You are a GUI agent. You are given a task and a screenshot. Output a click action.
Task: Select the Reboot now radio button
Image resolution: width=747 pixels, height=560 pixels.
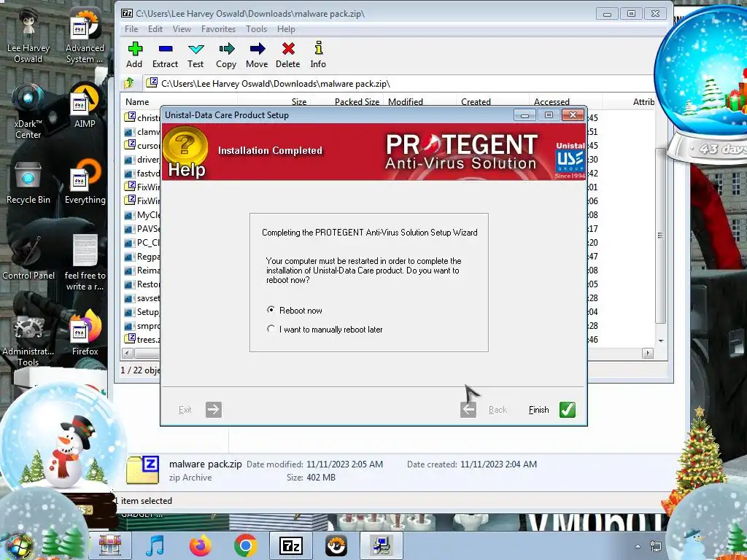[271, 310]
